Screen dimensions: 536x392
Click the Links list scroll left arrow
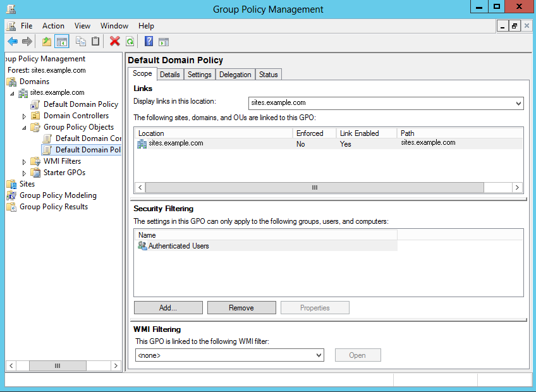[140, 187]
